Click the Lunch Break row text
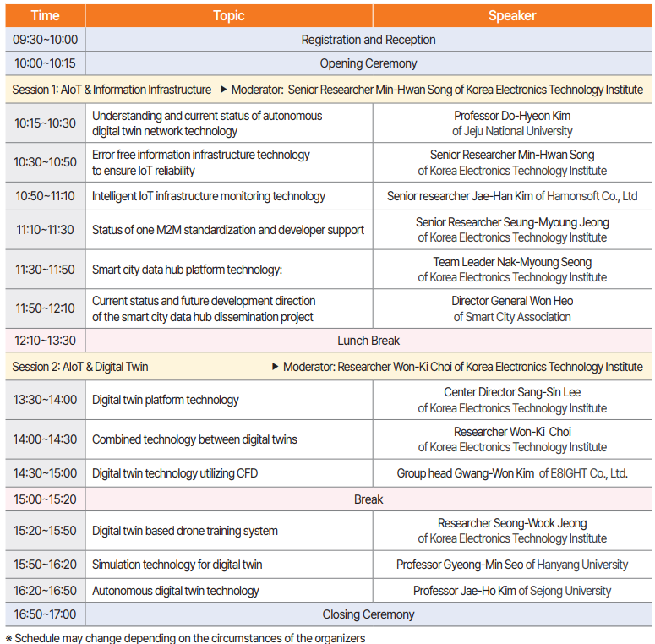Screen dimensions: 655x644 pos(368,341)
